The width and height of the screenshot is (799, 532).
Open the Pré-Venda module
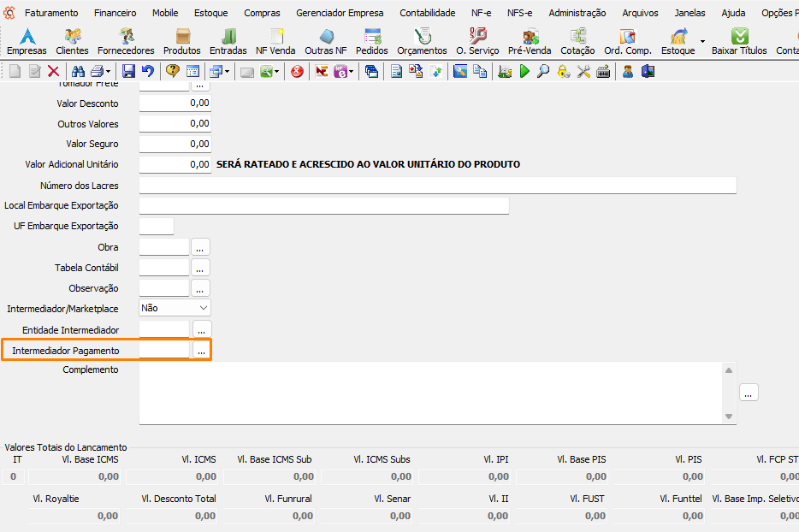tap(530, 42)
